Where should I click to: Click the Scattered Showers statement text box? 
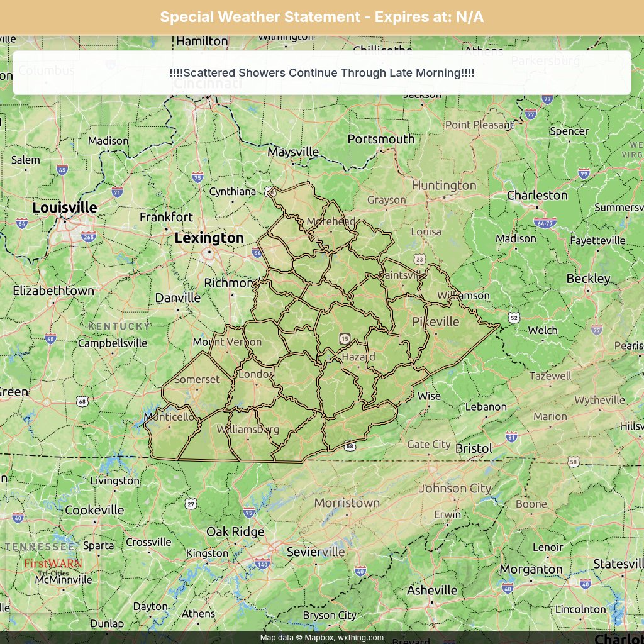point(322,73)
